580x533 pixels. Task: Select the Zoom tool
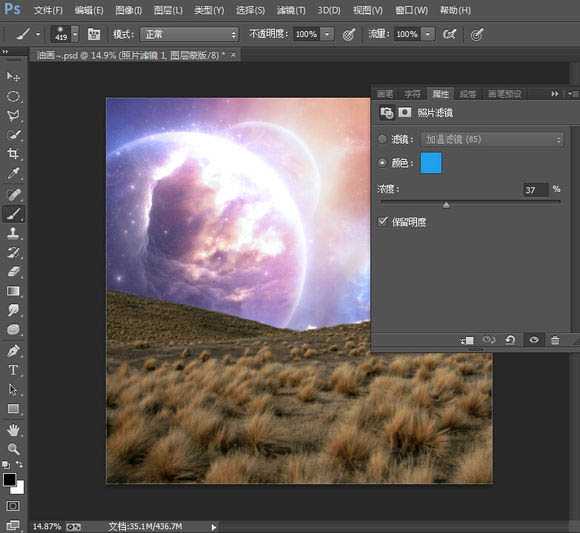coord(13,449)
